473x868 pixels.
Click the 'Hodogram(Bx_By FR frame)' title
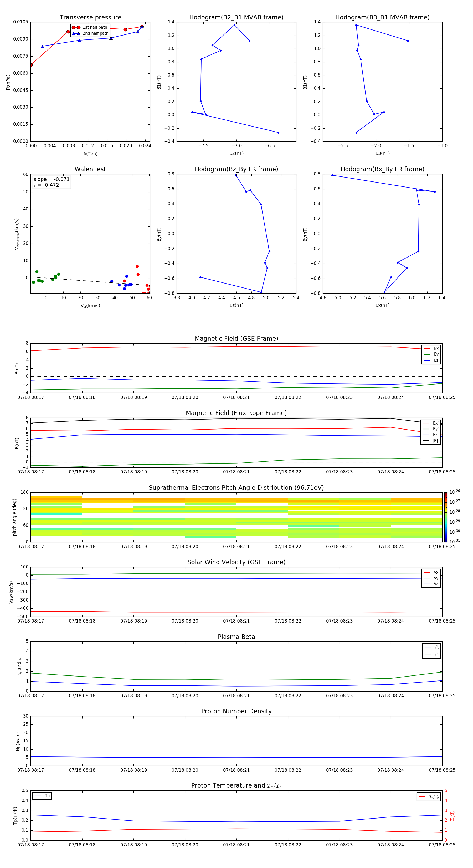tap(382, 169)
